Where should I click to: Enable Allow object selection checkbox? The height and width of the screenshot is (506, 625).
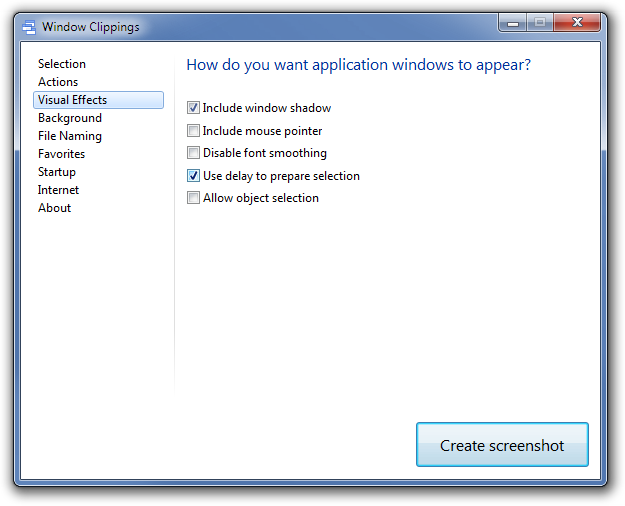coord(193,198)
